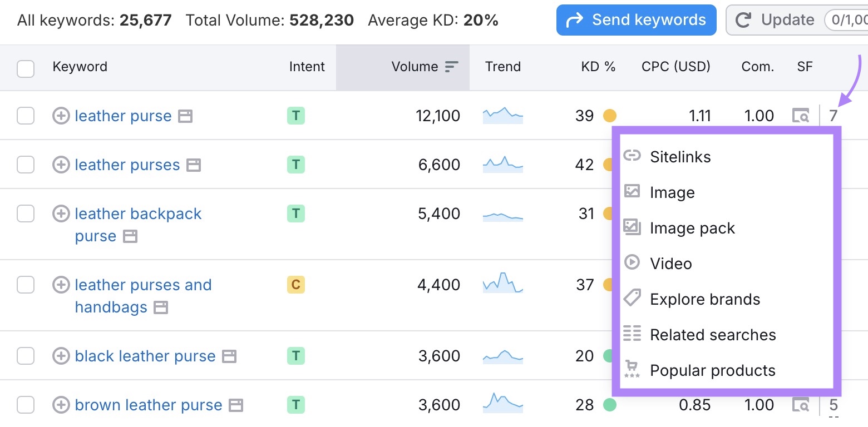
Task: Select the Image feature icon in the menu
Action: 632,192
